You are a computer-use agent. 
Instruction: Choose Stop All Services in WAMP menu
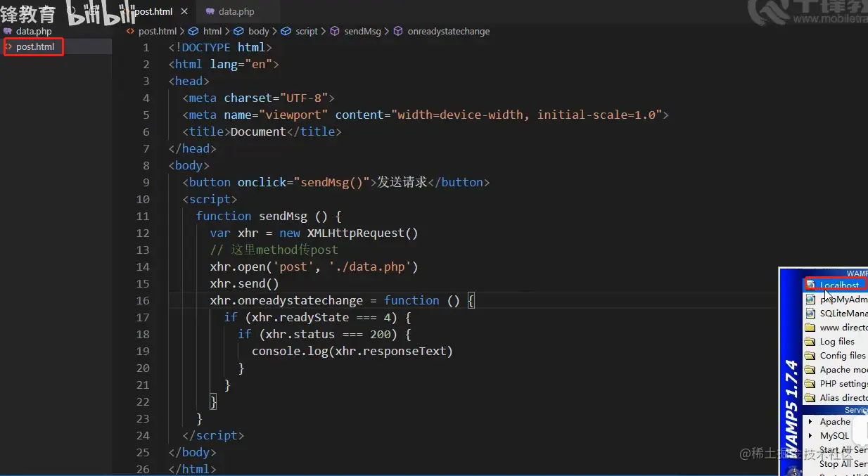pos(843,463)
